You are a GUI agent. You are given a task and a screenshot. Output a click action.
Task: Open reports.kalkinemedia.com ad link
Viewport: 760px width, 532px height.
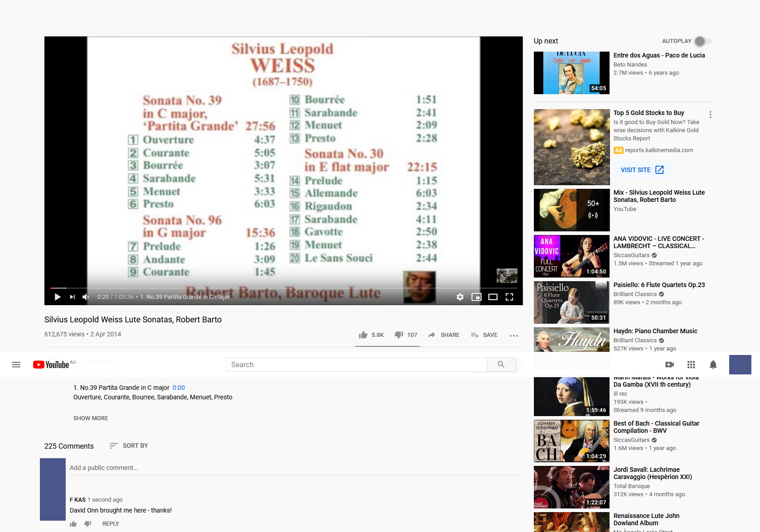659,150
